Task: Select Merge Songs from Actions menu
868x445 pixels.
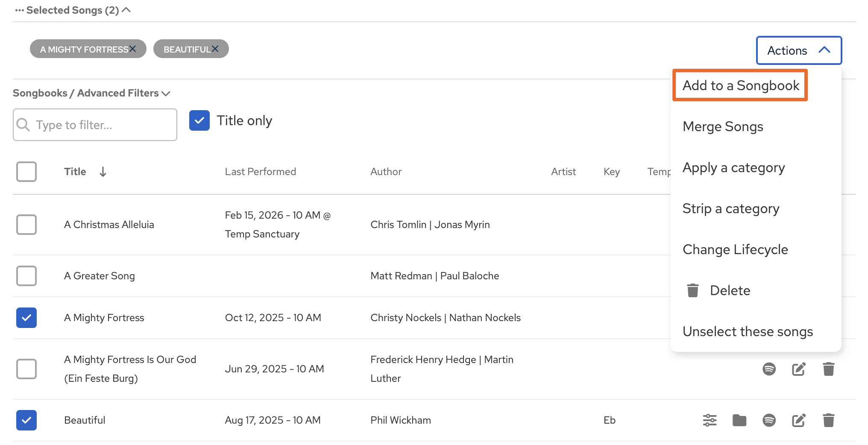Action: tap(723, 126)
